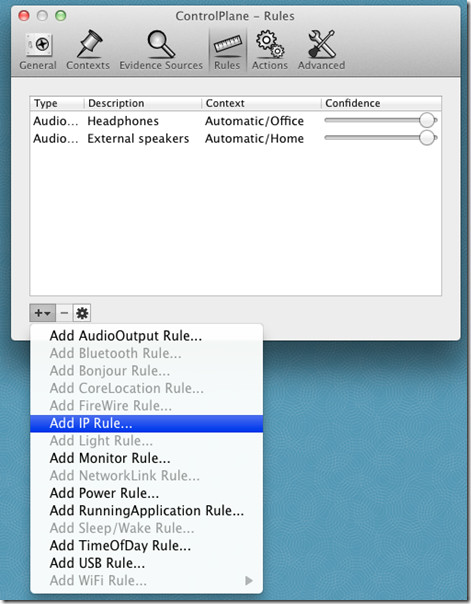The width and height of the screenshot is (471, 604).
Task: Sort by the Description column header
Action: click(x=142, y=103)
